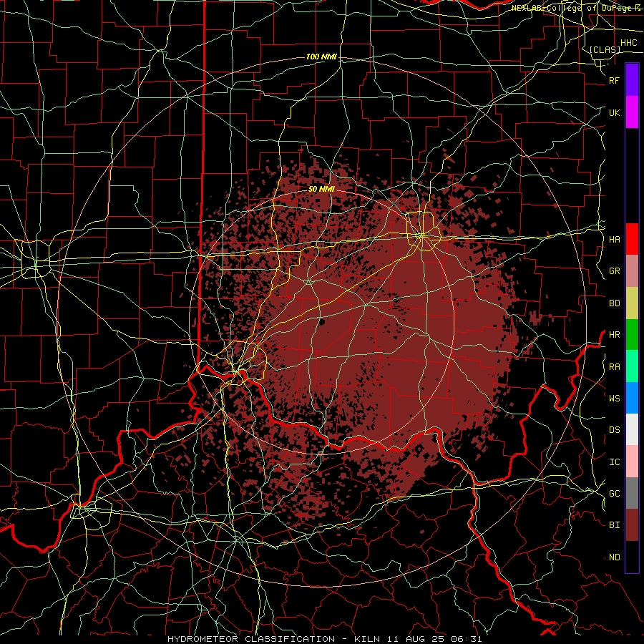Click the "WS" legend label text
Screen dimensions: 644x644
614,399
